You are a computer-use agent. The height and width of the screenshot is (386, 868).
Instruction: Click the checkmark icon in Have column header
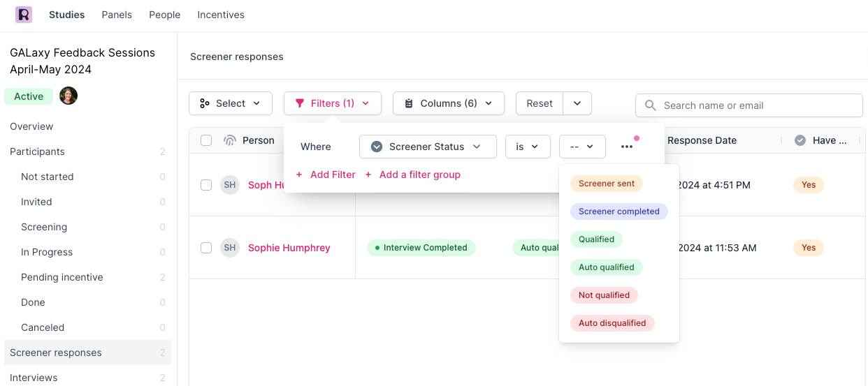pos(800,140)
